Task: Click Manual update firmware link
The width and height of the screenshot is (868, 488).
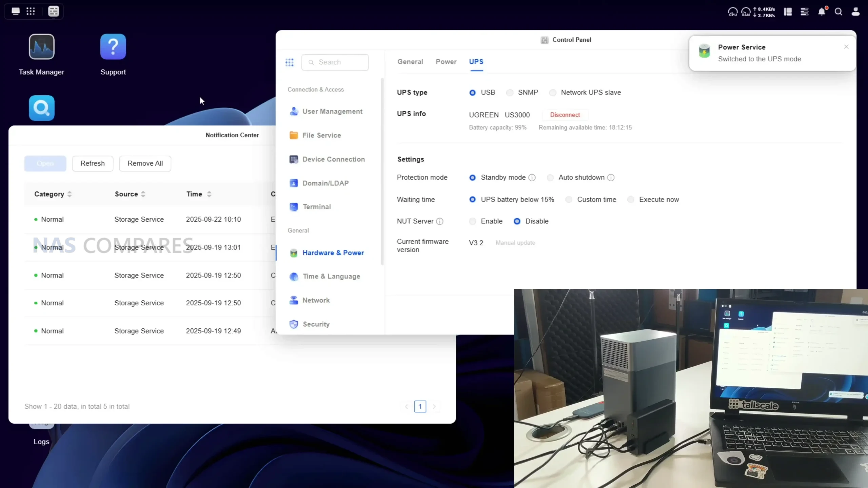Action: 515,243
